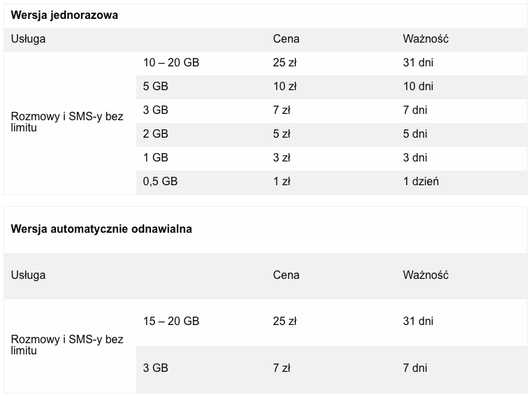Click the "2 GB" package cell
The width and height of the screenshot is (532, 397).
click(x=155, y=134)
